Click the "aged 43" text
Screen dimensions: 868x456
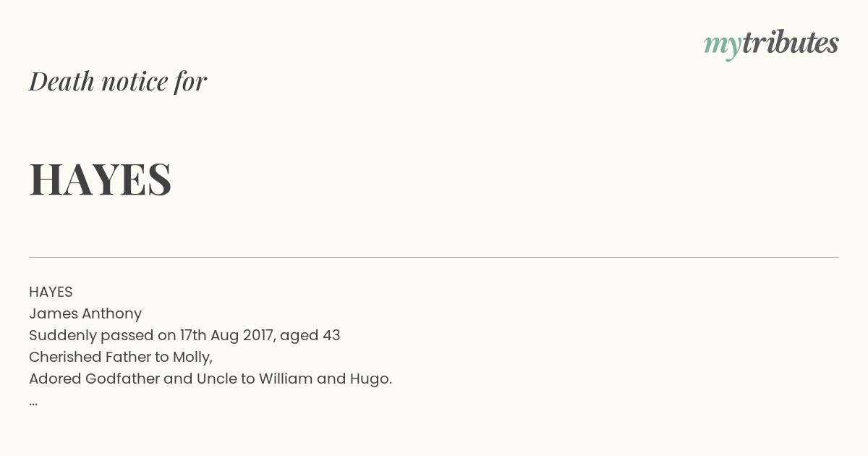point(310,335)
